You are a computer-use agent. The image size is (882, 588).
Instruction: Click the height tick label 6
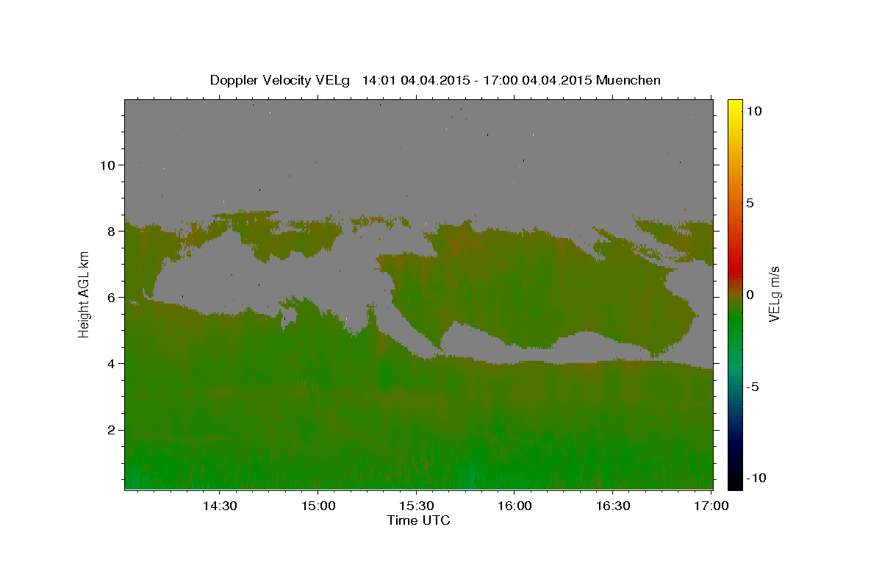[111, 298]
